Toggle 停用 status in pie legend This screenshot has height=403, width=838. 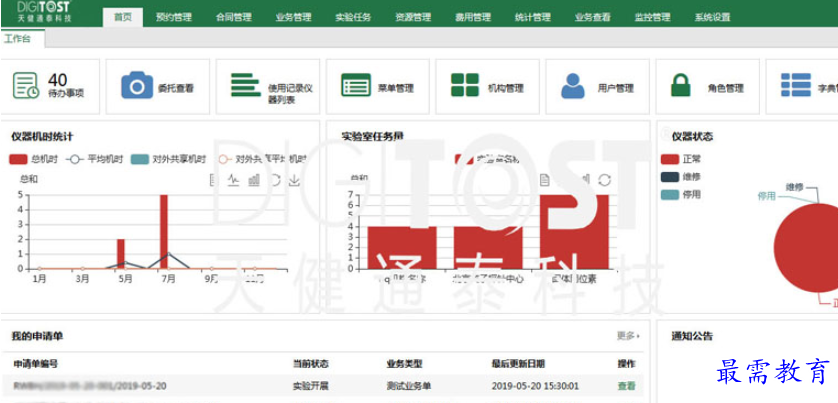click(680, 194)
